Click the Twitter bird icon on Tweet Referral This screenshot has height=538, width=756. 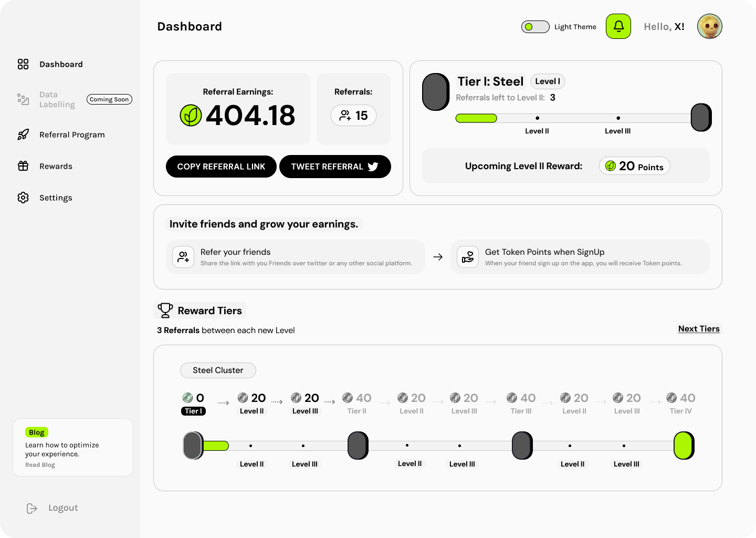coord(373,167)
